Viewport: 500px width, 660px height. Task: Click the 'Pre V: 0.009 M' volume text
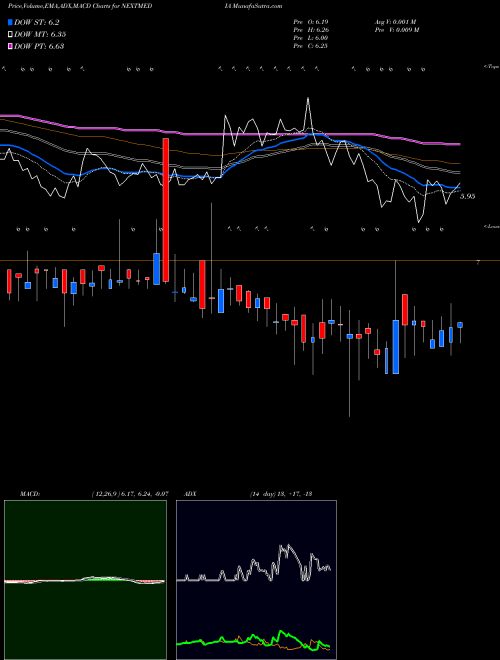(x=397, y=30)
